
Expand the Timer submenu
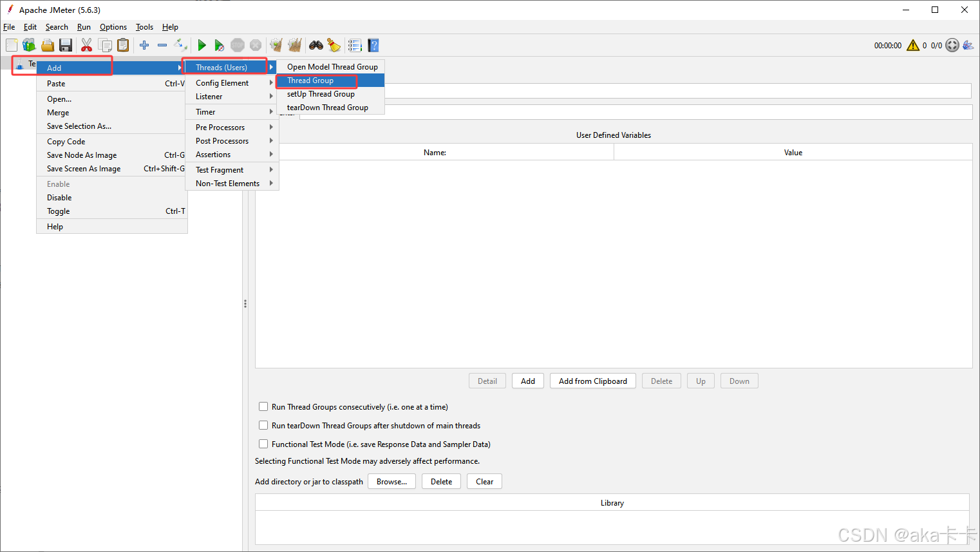(232, 112)
